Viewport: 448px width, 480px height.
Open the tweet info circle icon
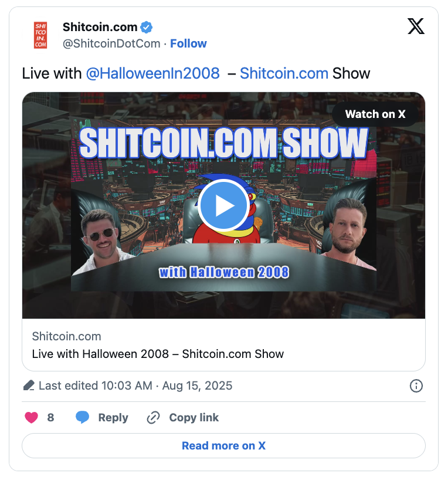point(416,386)
